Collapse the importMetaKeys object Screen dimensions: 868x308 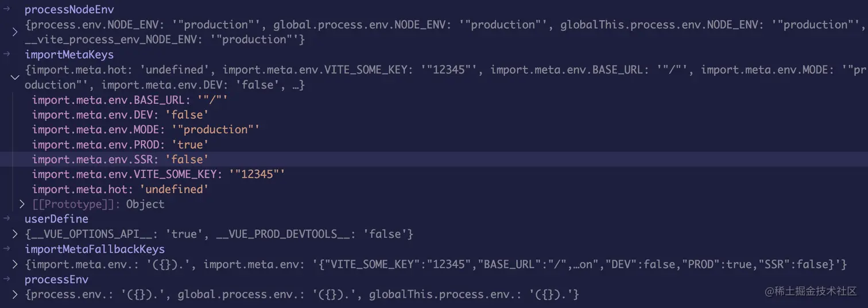point(15,78)
